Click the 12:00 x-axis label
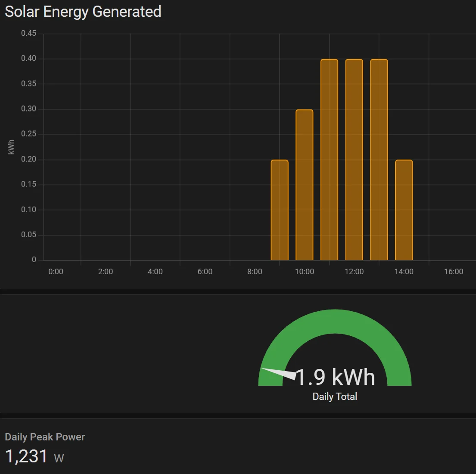The height and width of the screenshot is (474, 476). tap(354, 272)
